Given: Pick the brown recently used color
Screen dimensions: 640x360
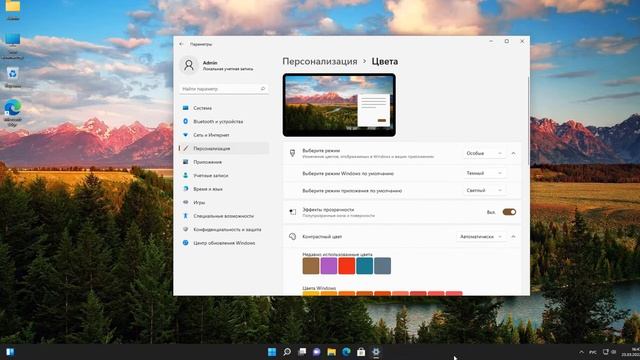Looking at the screenshot, I should [311, 266].
